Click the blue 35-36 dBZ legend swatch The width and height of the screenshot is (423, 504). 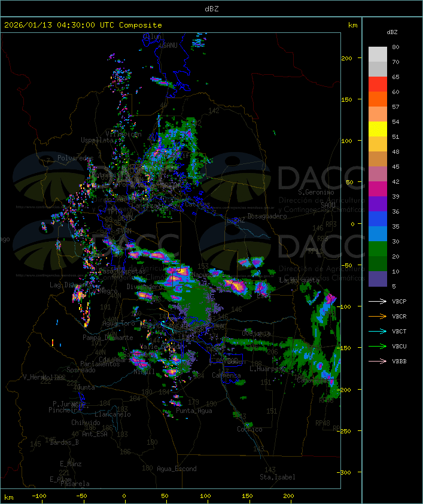(x=378, y=219)
